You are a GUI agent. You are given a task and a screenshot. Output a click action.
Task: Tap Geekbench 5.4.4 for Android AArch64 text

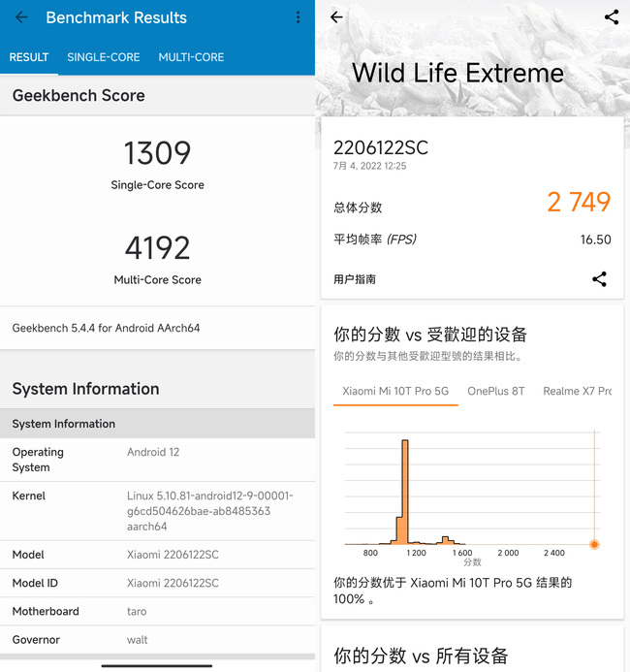tap(106, 328)
